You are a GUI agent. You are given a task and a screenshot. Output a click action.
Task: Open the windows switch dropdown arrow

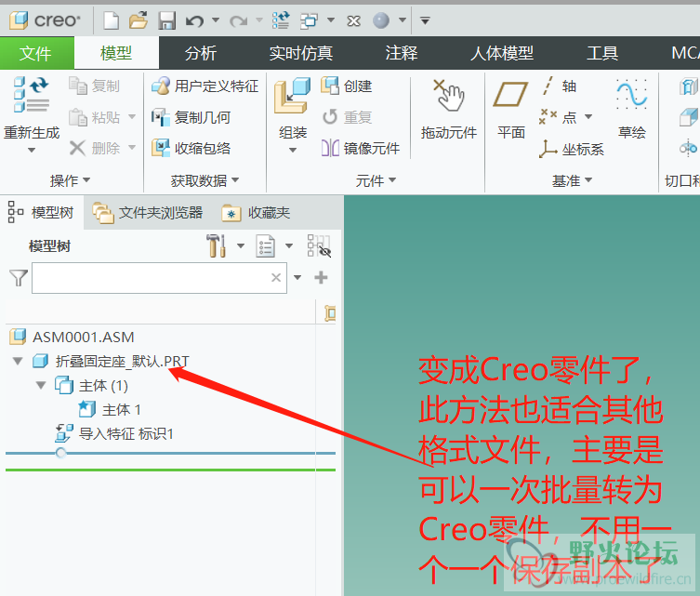tap(331, 20)
